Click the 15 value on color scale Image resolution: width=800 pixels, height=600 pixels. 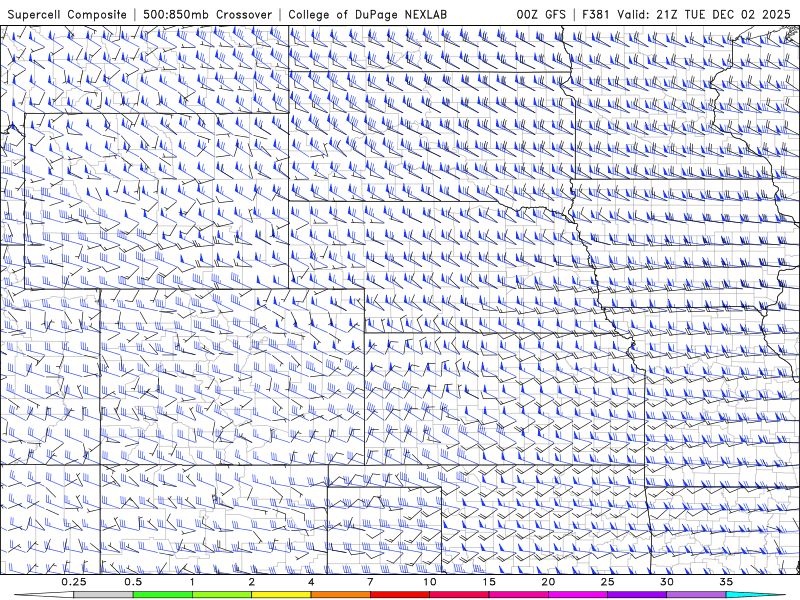pos(489,582)
